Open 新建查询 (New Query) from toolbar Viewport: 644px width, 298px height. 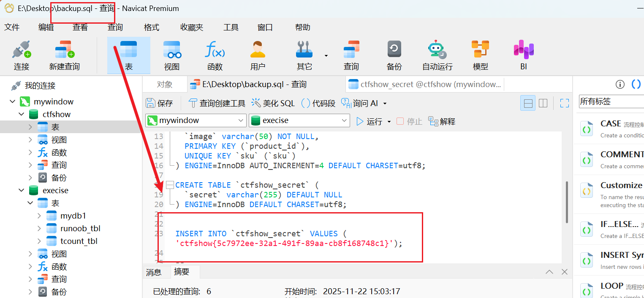64,55
